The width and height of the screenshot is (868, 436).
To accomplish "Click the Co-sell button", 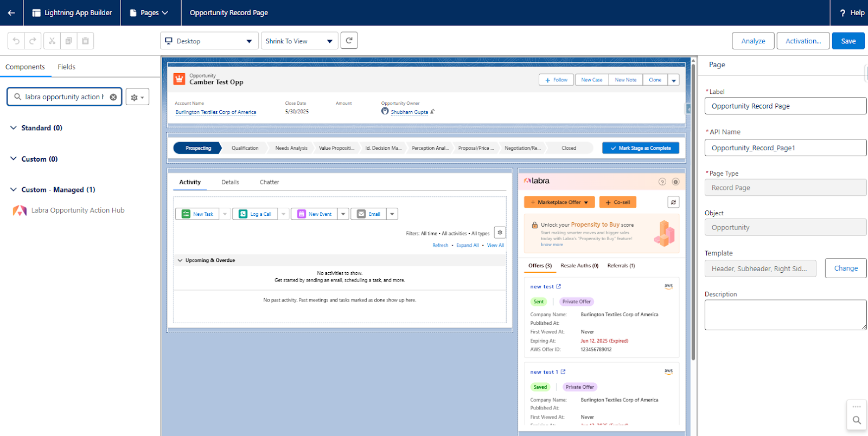I will [617, 202].
